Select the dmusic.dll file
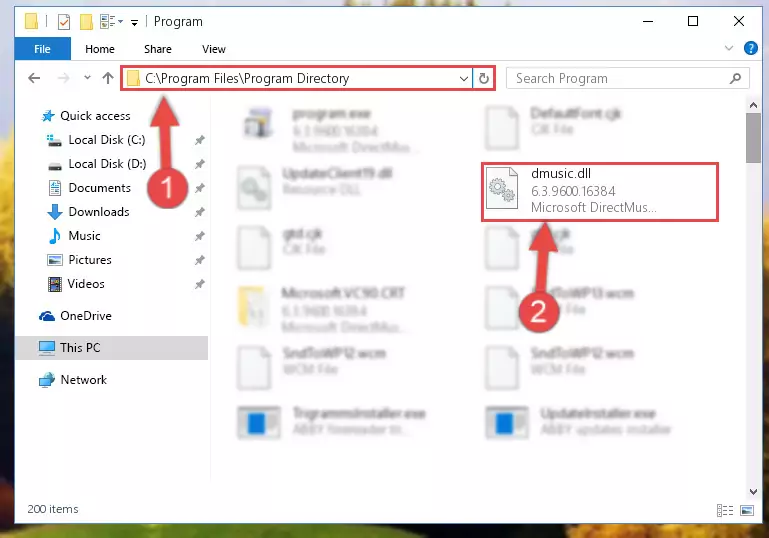The height and width of the screenshot is (538, 769). (599, 192)
